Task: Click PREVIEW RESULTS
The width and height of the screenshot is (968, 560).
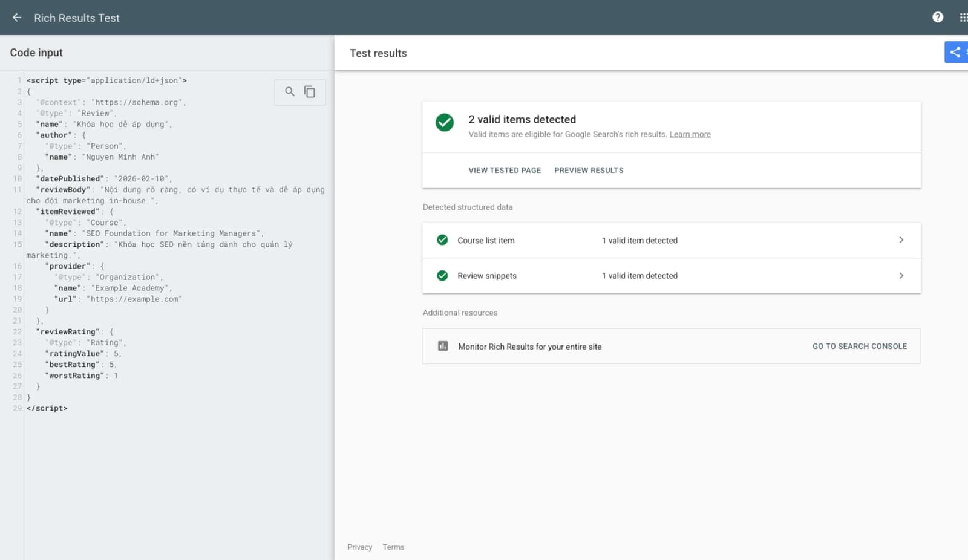Action: (x=589, y=171)
